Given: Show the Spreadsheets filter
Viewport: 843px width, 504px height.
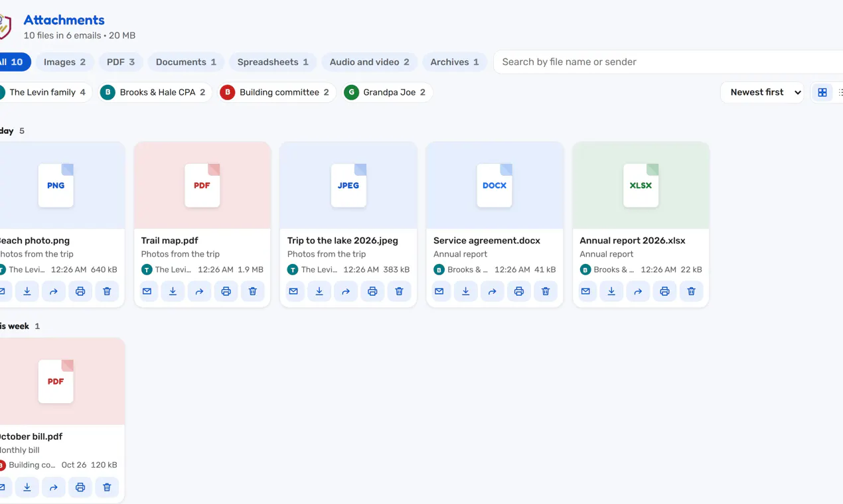Looking at the screenshot, I should tap(273, 62).
